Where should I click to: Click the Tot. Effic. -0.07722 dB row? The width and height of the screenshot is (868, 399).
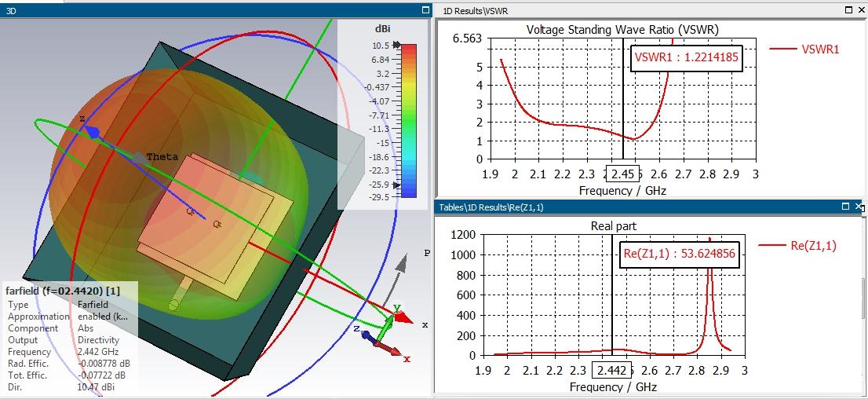coord(67,375)
